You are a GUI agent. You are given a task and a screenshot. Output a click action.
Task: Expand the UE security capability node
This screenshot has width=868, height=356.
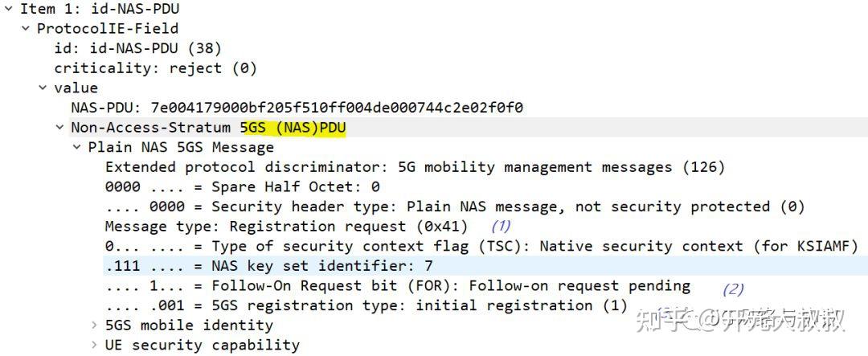pyautogui.click(x=94, y=346)
